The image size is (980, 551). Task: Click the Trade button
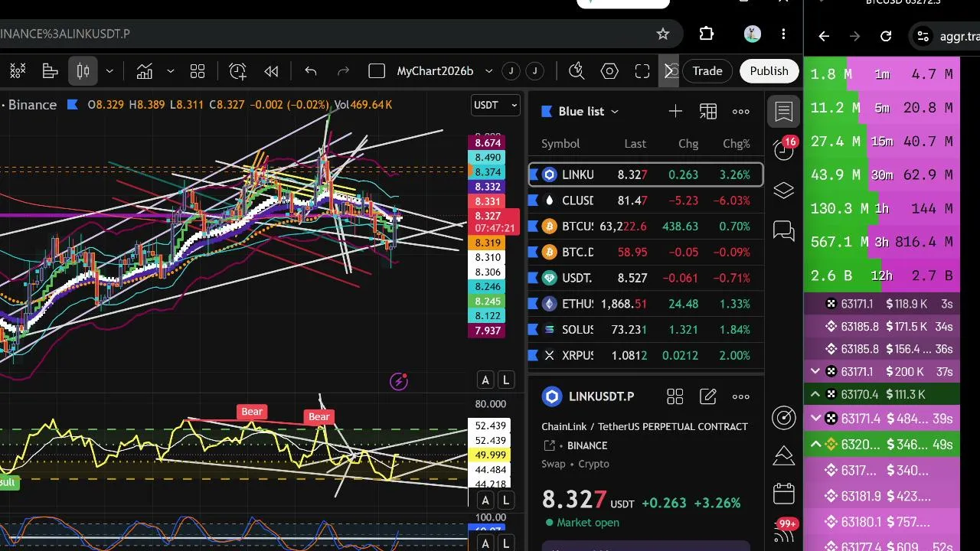click(x=707, y=71)
